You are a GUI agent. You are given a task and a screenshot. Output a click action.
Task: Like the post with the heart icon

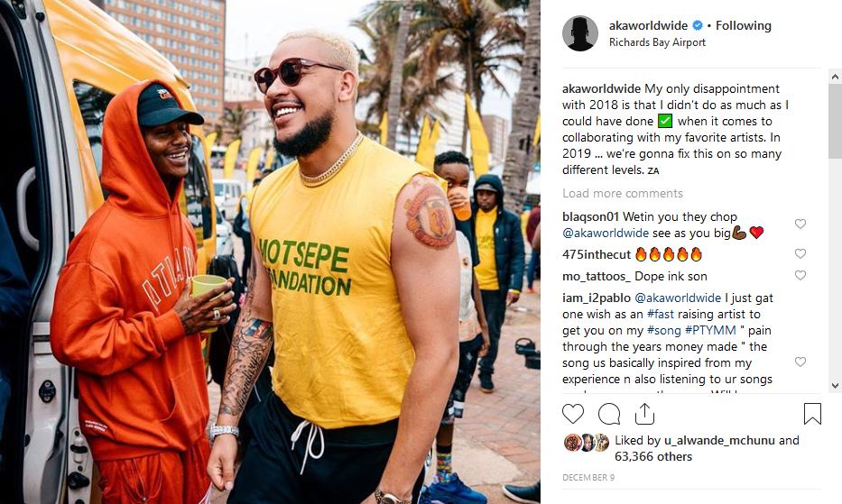572,414
